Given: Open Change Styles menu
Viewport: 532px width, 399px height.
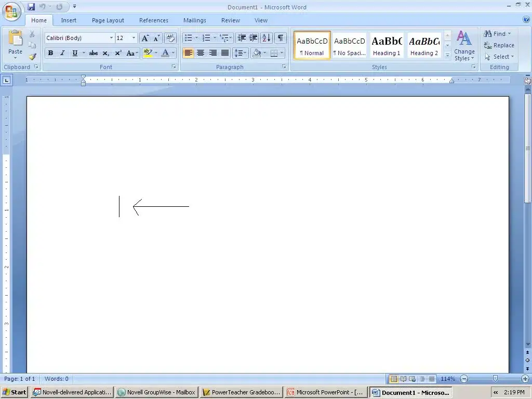Looking at the screenshot, I should (x=464, y=46).
